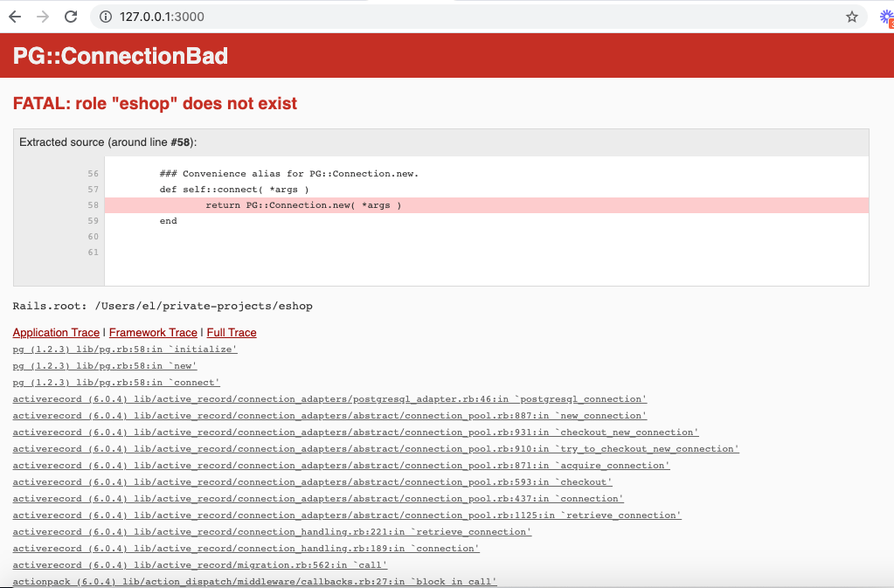Open the pg.rb:58 'connect' trace link
The width and height of the screenshot is (894, 588).
click(x=115, y=382)
